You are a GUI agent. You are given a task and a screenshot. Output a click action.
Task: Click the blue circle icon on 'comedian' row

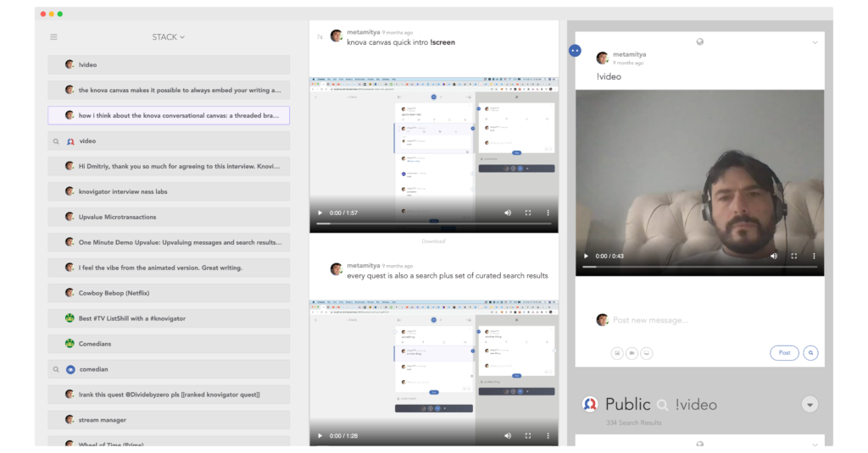(70, 369)
